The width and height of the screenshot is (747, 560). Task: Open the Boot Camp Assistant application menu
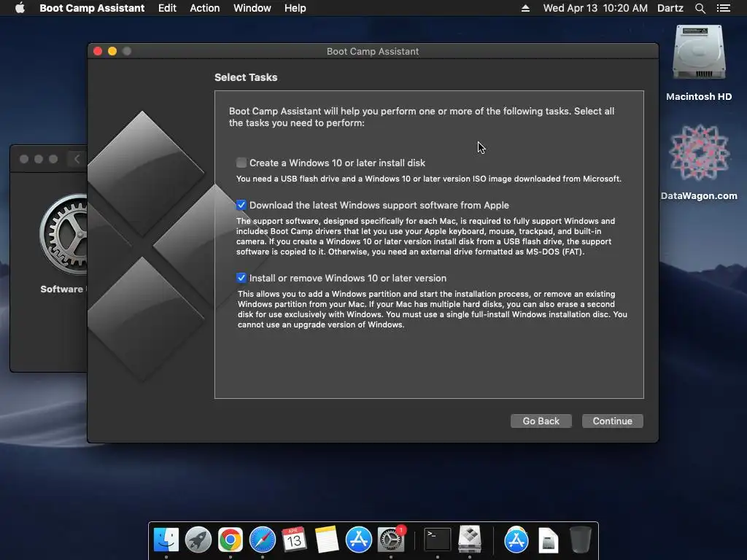pyautogui.click(x=92, y=8)
